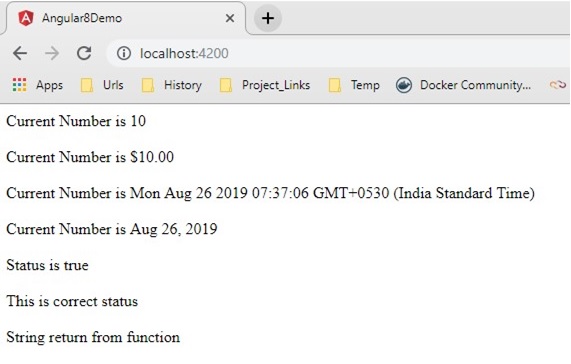Image resolution: width=571 pixels, height=364 pixels.
Task: View site information icon in address bar
Action: pyautogui.click(x=124, y=53)
